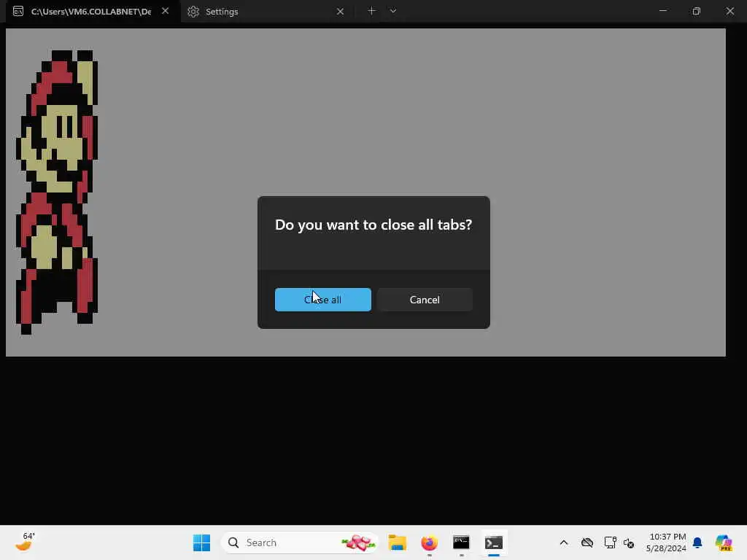
Task: Open the weather widget showing 64°
Action: coord(25,542)
